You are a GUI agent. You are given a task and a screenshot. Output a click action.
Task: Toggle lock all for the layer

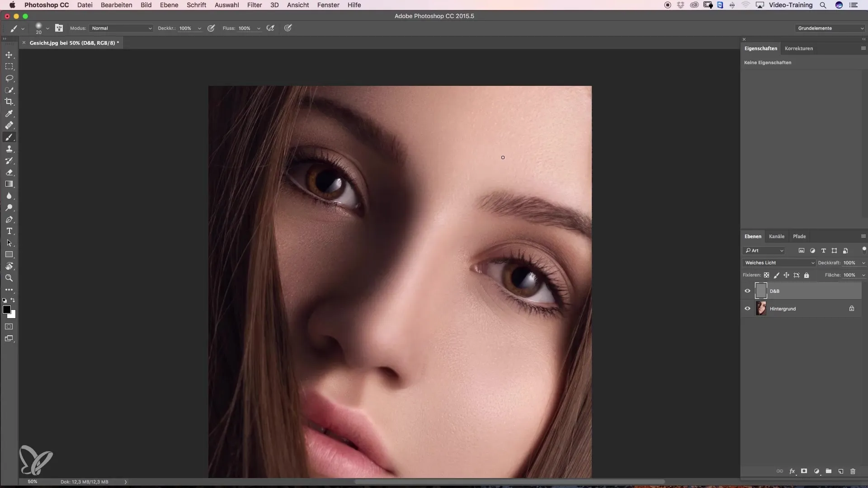coord(807,275)
